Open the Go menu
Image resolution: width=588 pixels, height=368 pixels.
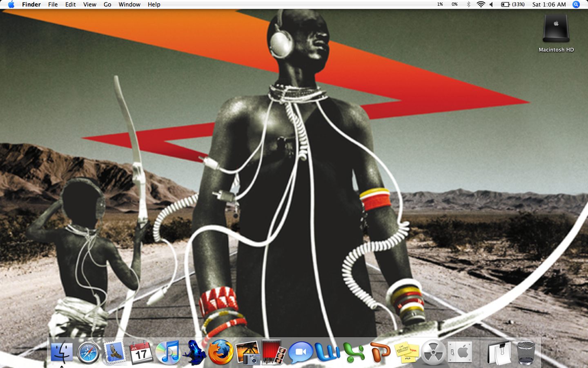pyautogui.click(x=107, y=4)
